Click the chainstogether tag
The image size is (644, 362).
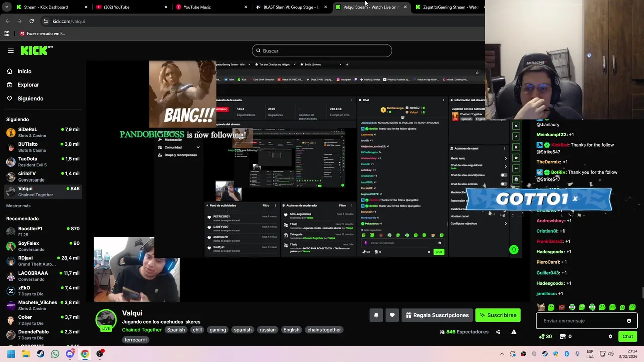coord(324,330)
